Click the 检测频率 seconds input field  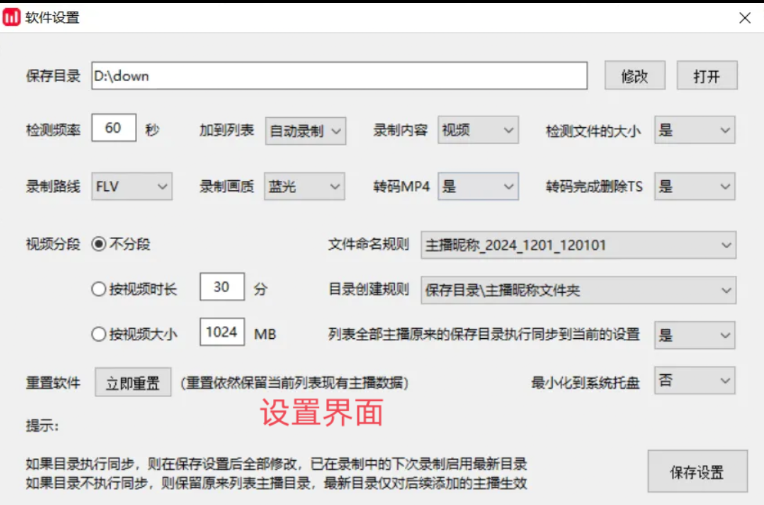click(x=113, y=129)
